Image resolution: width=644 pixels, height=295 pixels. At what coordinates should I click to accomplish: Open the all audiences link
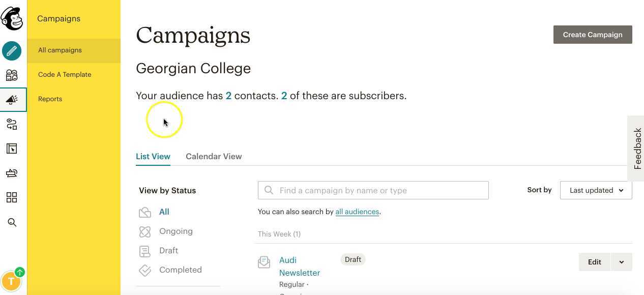click(357, 212)
